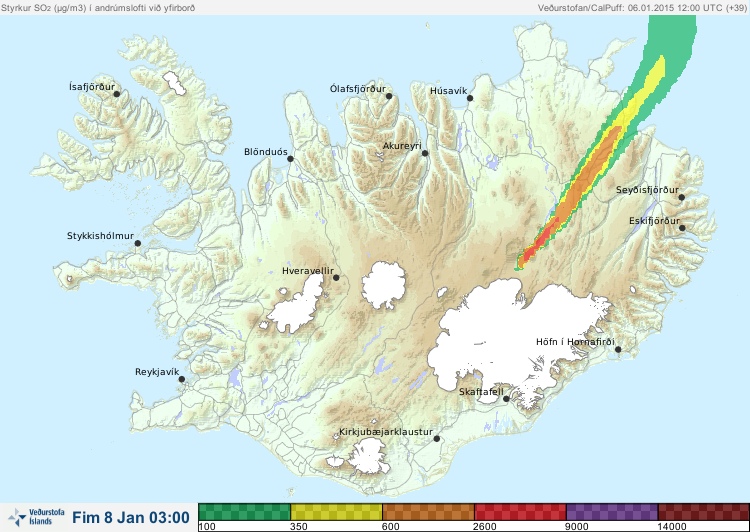Click the 'Akureyri' map label
The height and width of the screenshot is (532, 750).
pyautogui.click(x=402, y=146)
